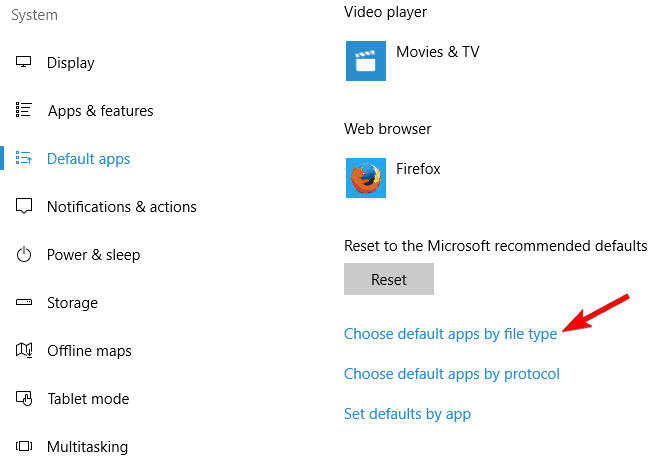Follow the Set defaults by app link
668x475 pixels.
(407, 414)
